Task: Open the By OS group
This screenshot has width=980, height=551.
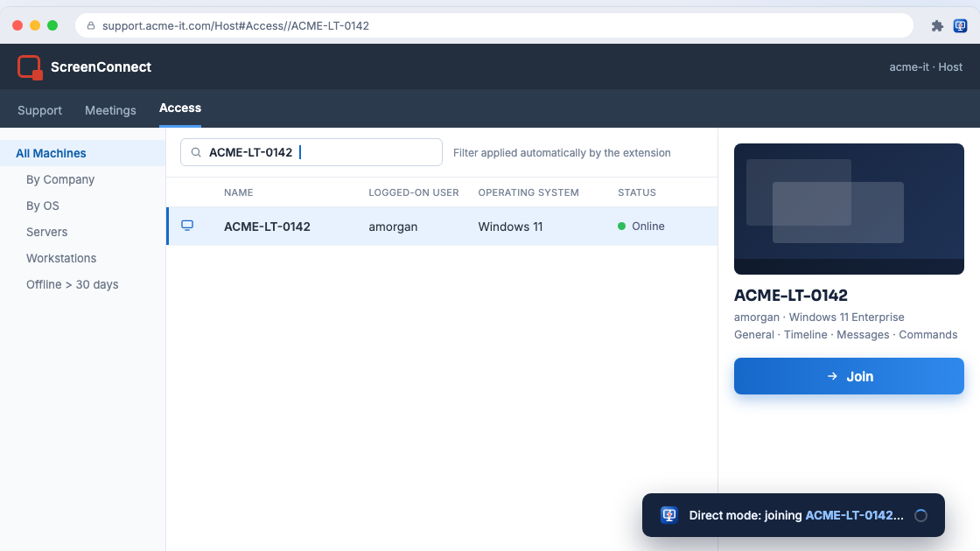Action: click(43, 206)
